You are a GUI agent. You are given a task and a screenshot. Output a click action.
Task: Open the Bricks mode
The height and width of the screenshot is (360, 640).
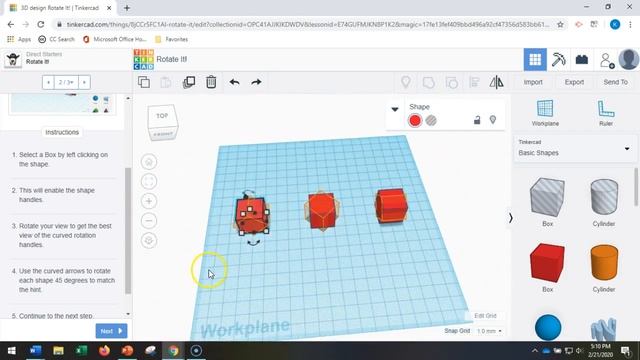pos(582,60)
